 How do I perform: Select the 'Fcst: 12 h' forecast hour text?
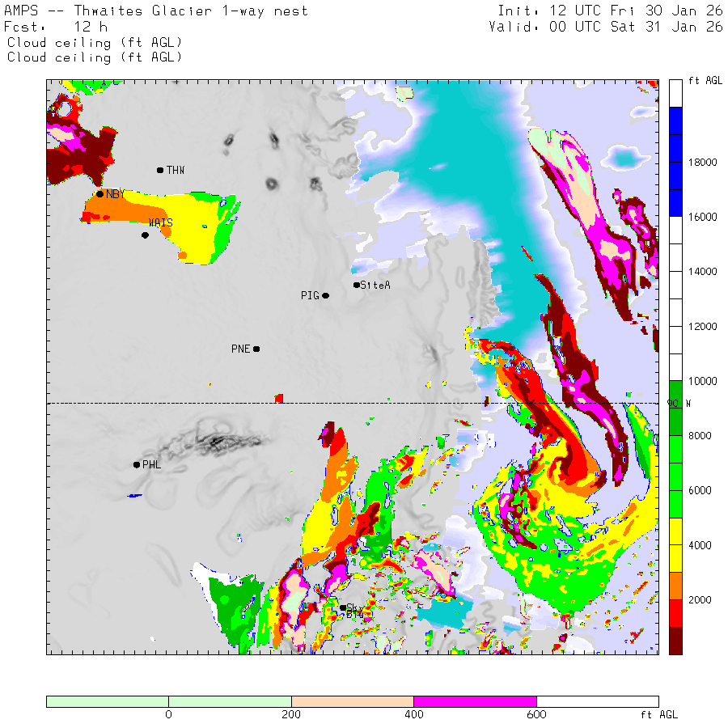click(56, 27)
